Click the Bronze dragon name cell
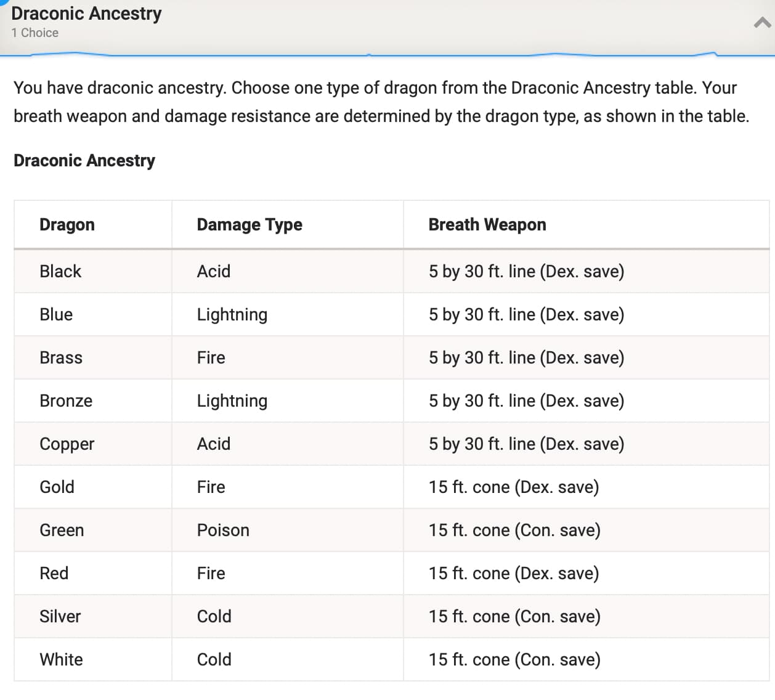 click(93, 401)
